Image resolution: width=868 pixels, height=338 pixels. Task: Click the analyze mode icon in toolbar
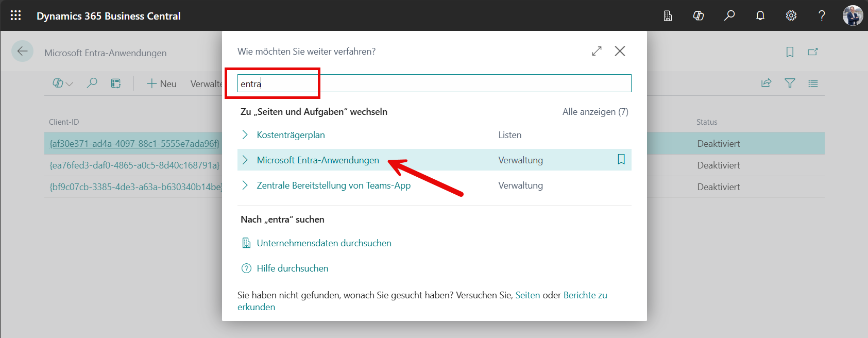[x=116, y=83]
